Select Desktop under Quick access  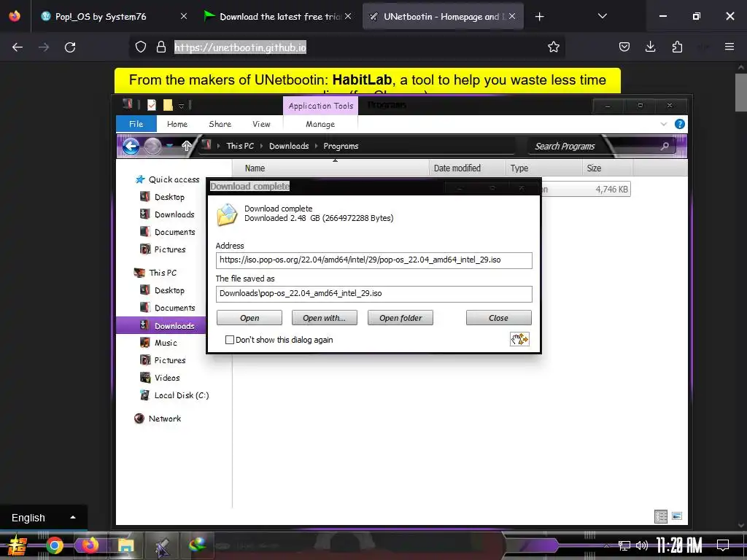[162, 197]
